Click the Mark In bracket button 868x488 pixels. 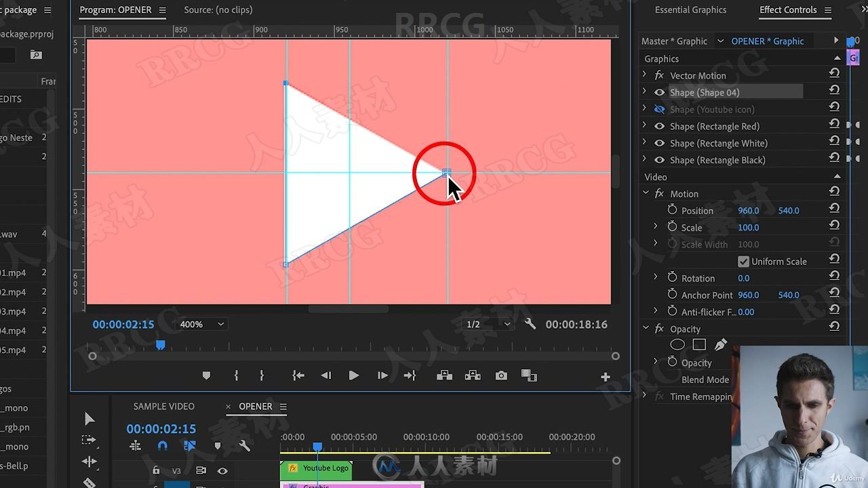click(236, 375)
